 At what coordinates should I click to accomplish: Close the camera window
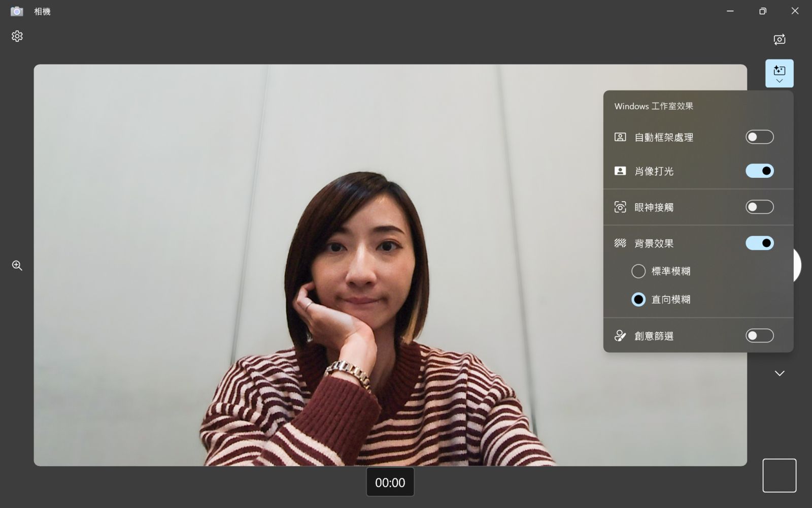tap(795, 11)
